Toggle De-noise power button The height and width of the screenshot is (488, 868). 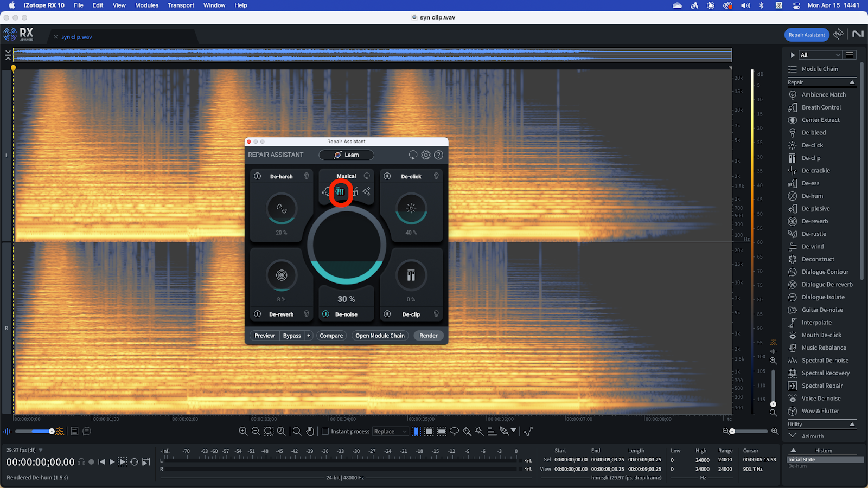(x=326, y=314)
